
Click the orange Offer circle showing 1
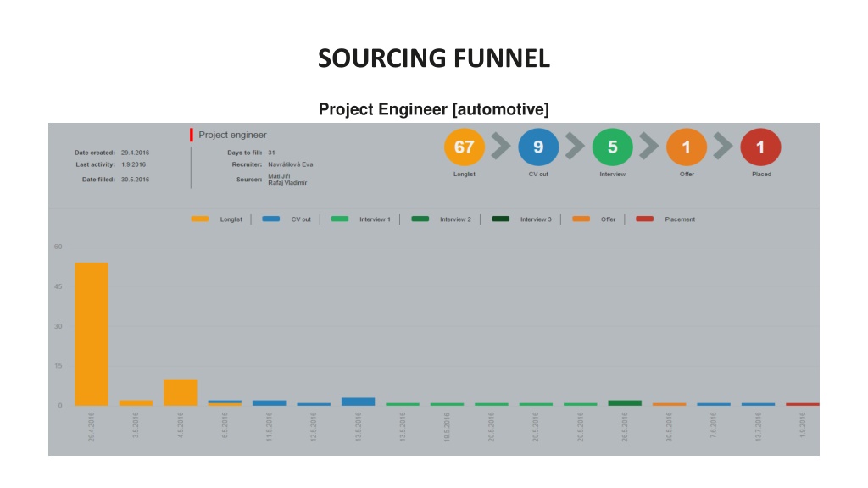(687, 147)
